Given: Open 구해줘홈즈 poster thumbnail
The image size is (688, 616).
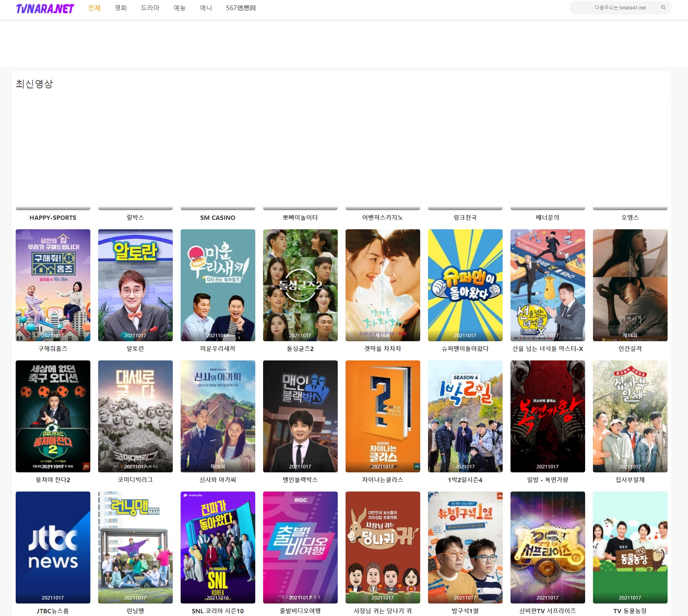Looking at the screenshot, I should pyautogui.click(x=53, y=285).
